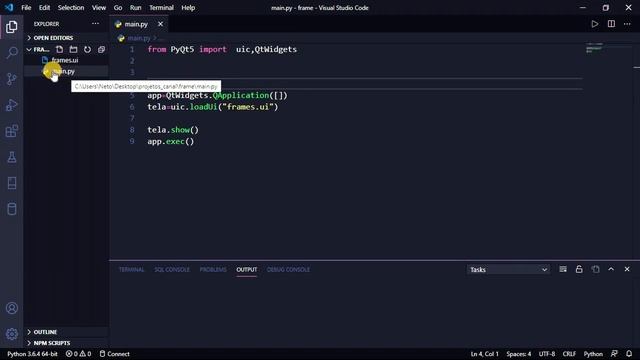This screenshot has width=640, height=360.
Task: Open the Search view in activity bar
Action: tap(12, 53)
